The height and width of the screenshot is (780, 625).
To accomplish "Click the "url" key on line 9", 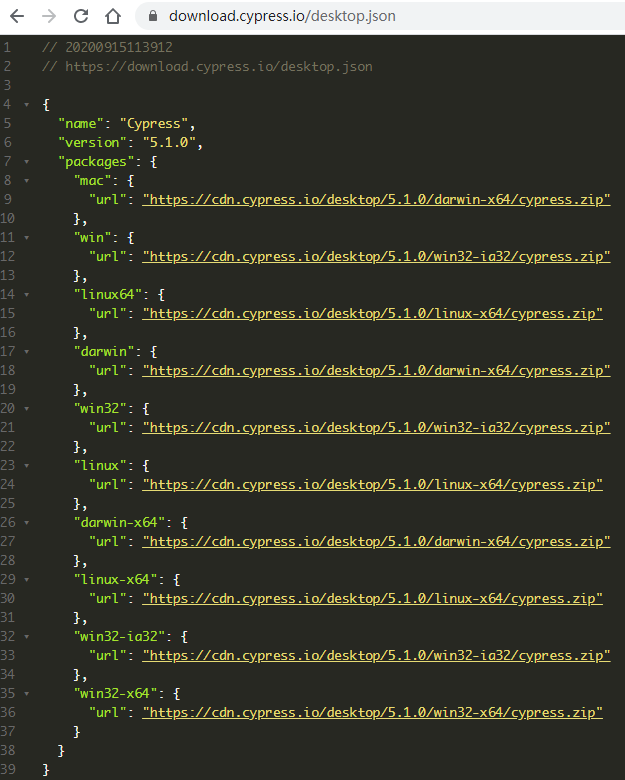I will pyautogui.click(x=107, y=199).
